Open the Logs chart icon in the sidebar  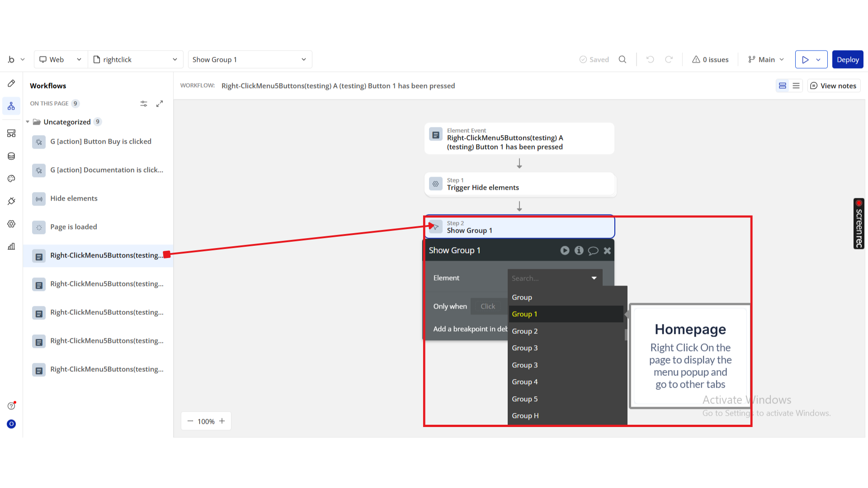[11, 246]
